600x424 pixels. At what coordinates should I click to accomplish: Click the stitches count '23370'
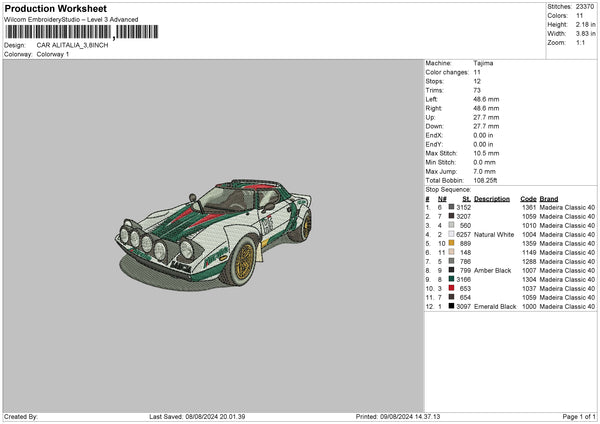pyautogui.click(x=585, y=7)
